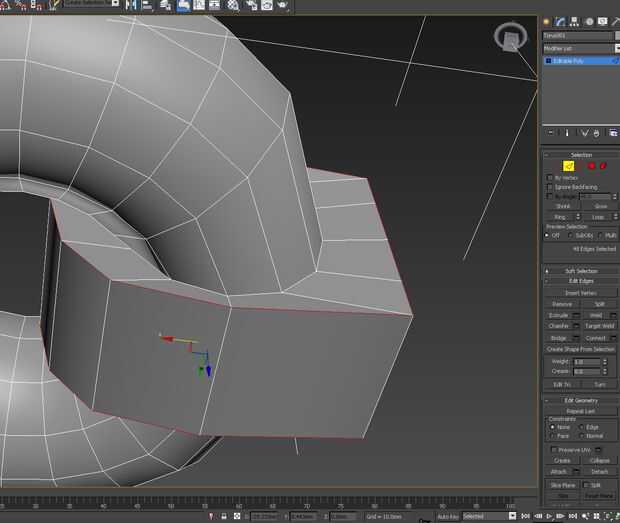Click the Show End Result toggle icon
Viewport: 620px width, 523px height.
(x=567, y=133)
